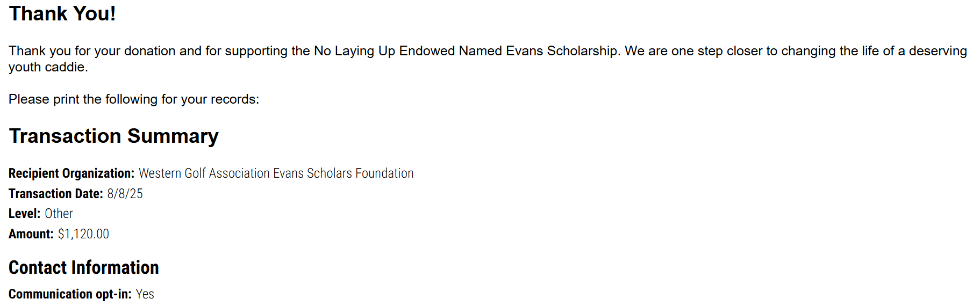Click the date value 8/8/25
The width and height of the screenshot is (980, 306).
click(x=125, y=194)
